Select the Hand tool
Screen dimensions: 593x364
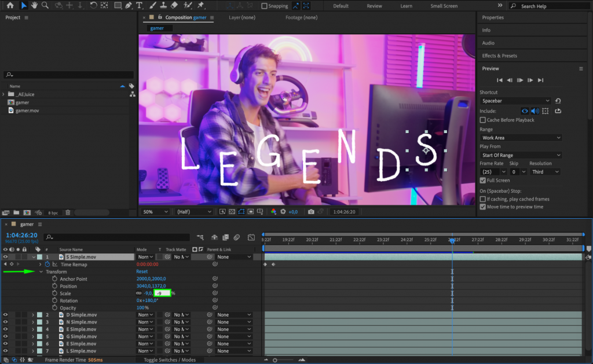pyautogui.click(x=35, y=6)
